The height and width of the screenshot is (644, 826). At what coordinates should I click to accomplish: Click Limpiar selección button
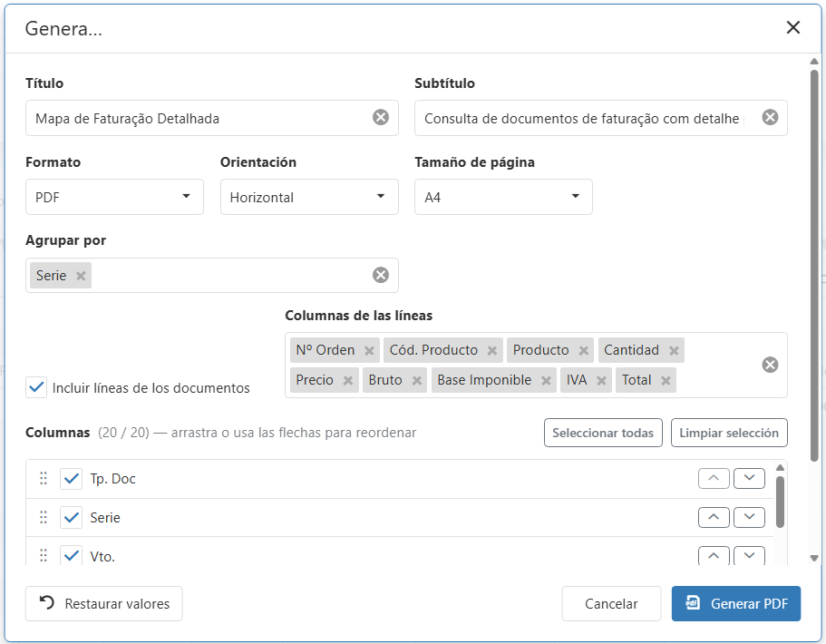coord(729,433)
